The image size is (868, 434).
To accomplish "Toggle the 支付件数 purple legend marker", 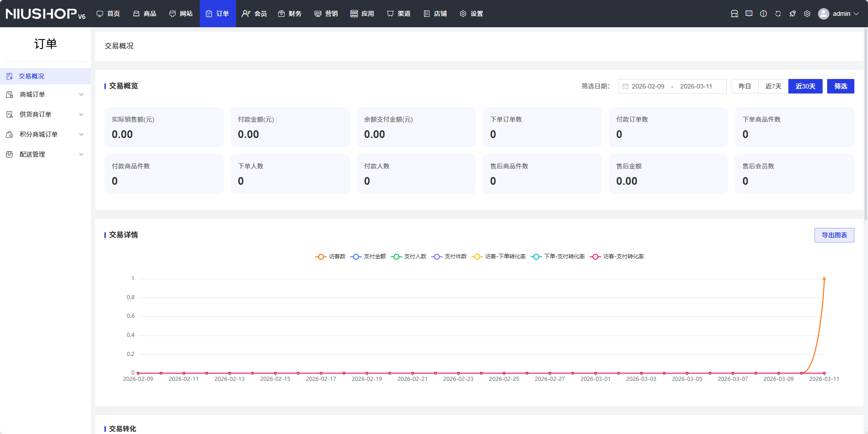I will (x=437, y=256).
